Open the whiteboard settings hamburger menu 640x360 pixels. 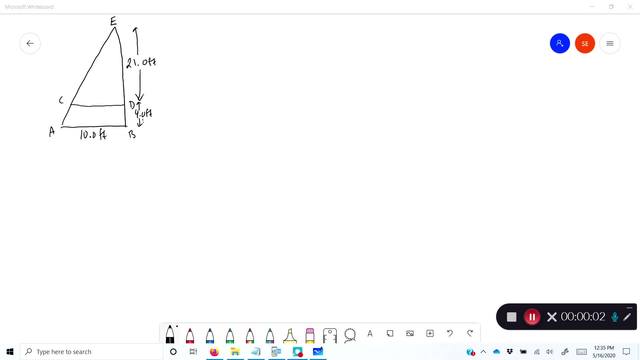pyautogui.click(x=610, y=43)
